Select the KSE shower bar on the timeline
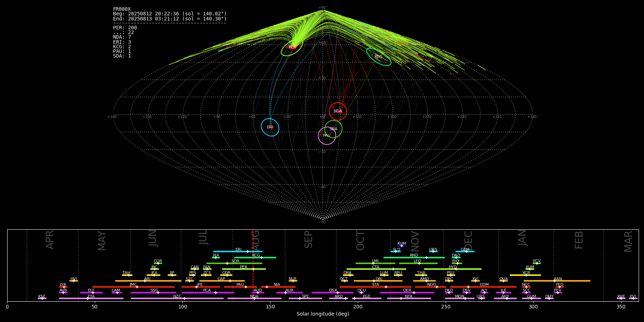 [42, 298]
